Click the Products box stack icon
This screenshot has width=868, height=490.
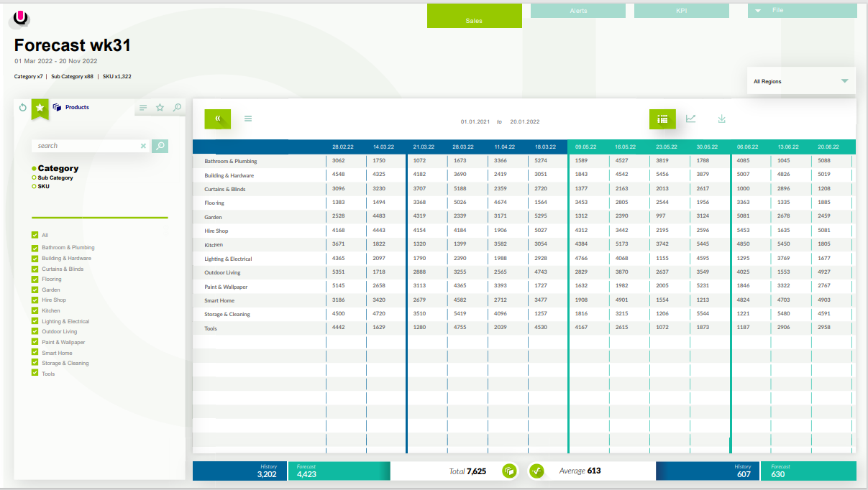click(x=57, y=107)
